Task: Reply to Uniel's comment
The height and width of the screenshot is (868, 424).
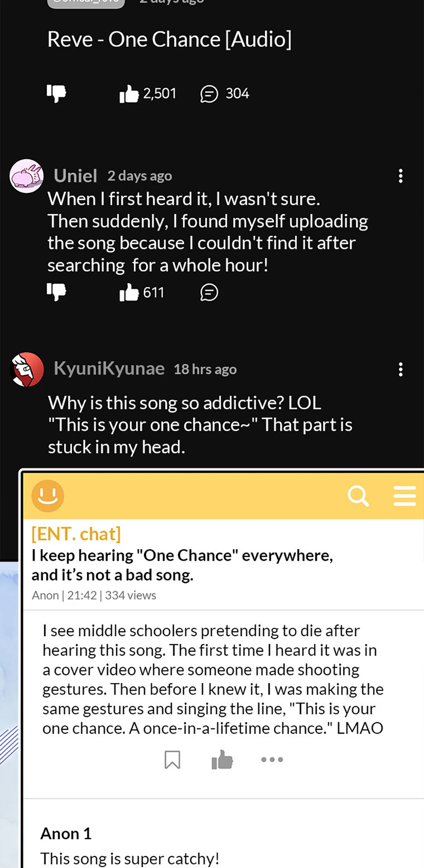Action: coord(209,293)
